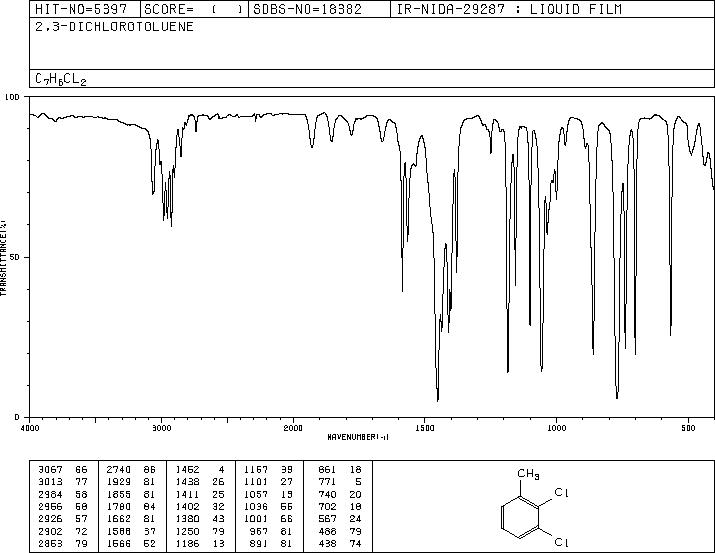
Task: Select the 2926 peak entry in table
Action: pyautogui.click(x=63, y=519)
